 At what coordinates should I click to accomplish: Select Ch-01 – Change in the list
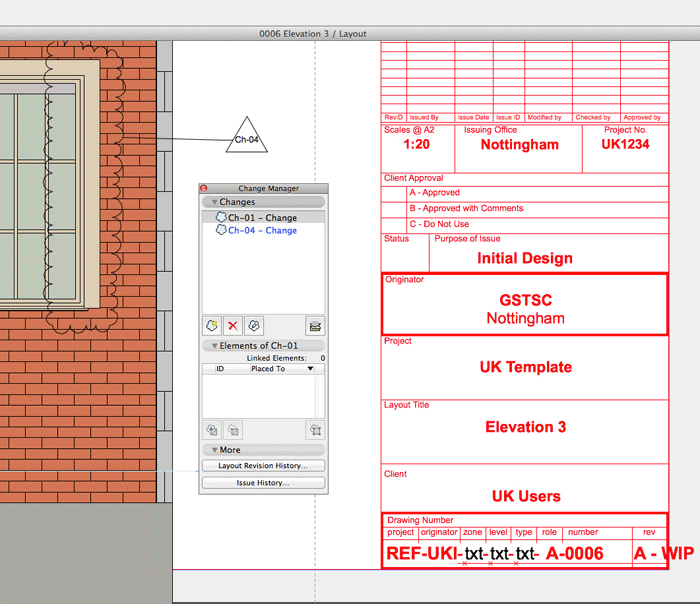(262, 218)
